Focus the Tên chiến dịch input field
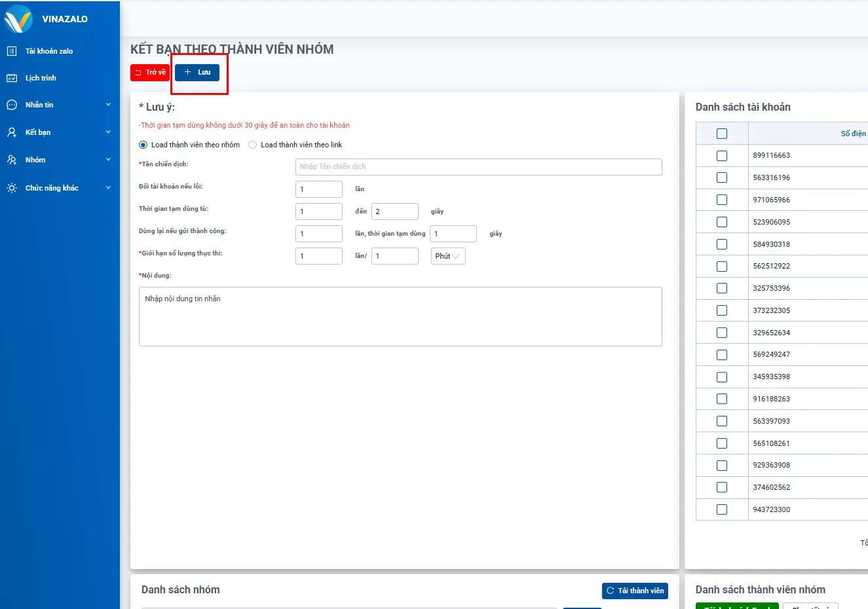 (478, 167)
